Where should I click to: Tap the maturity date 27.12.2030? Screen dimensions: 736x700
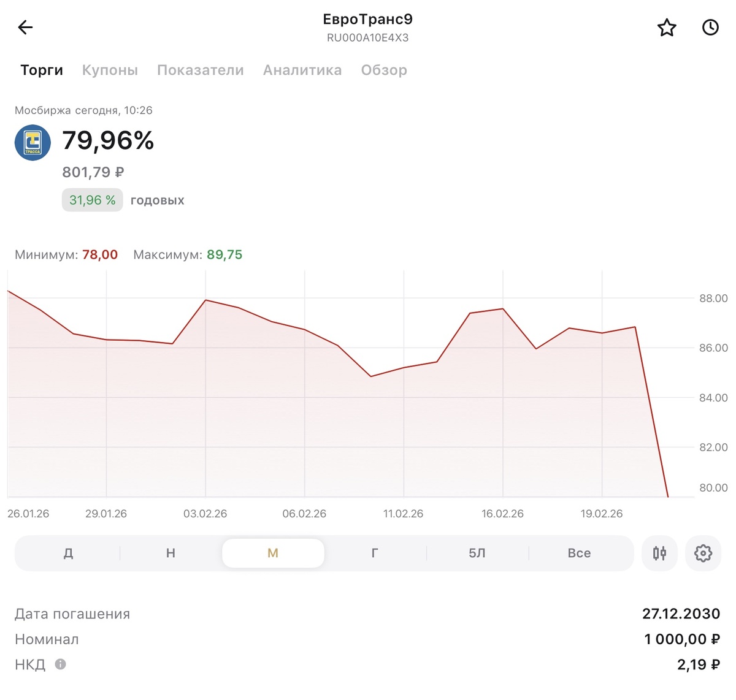point(681,614)
